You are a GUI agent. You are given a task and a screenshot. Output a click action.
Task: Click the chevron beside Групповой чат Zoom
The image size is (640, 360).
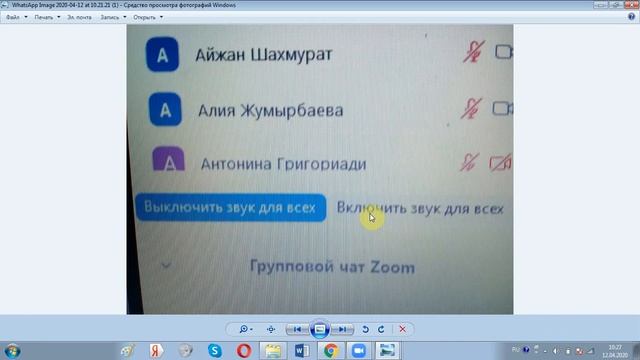(166, 265)
